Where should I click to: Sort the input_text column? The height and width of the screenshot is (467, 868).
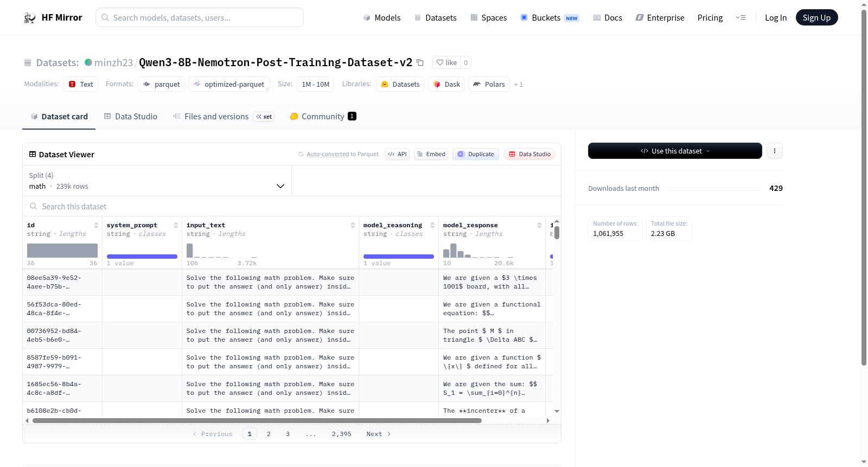click(x=353, y=225)
